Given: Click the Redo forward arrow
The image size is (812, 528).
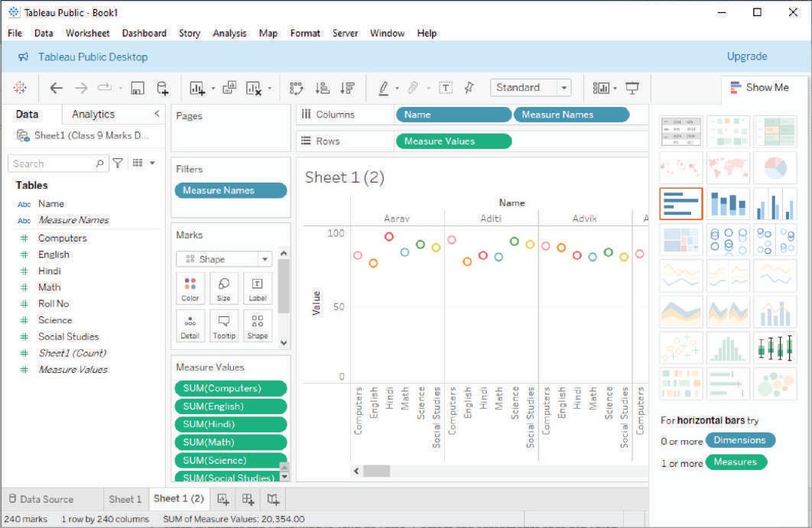Looking at the screenshot, I should coord(81,88).
